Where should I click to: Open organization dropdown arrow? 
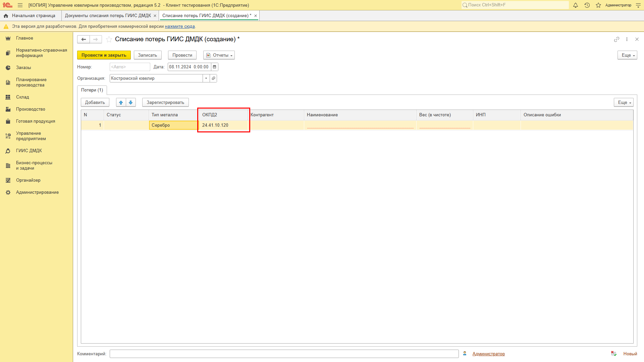(x=206, y=78)
